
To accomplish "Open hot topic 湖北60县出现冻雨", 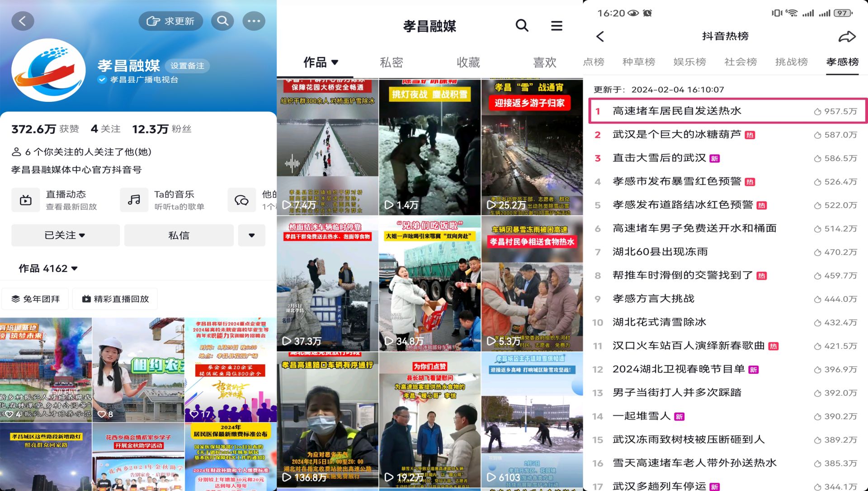I will [x=727, y=252].
